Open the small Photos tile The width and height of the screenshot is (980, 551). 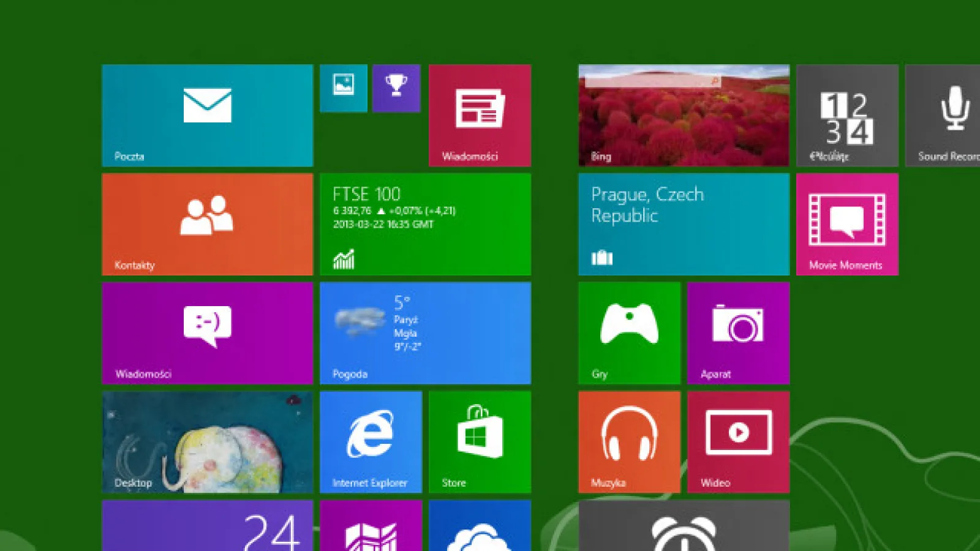point(344,88)
